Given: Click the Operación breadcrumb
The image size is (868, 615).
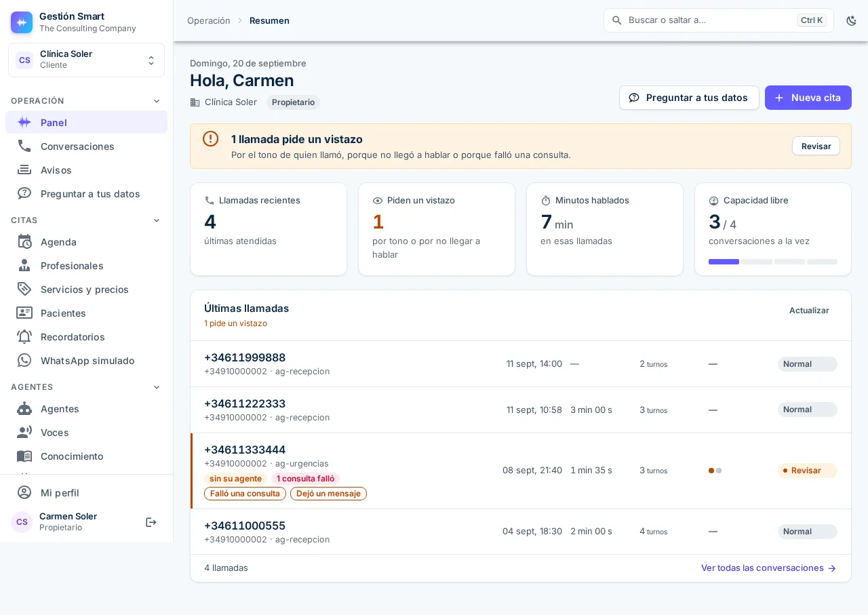Looking at the screenshot, I should (209, 20).
